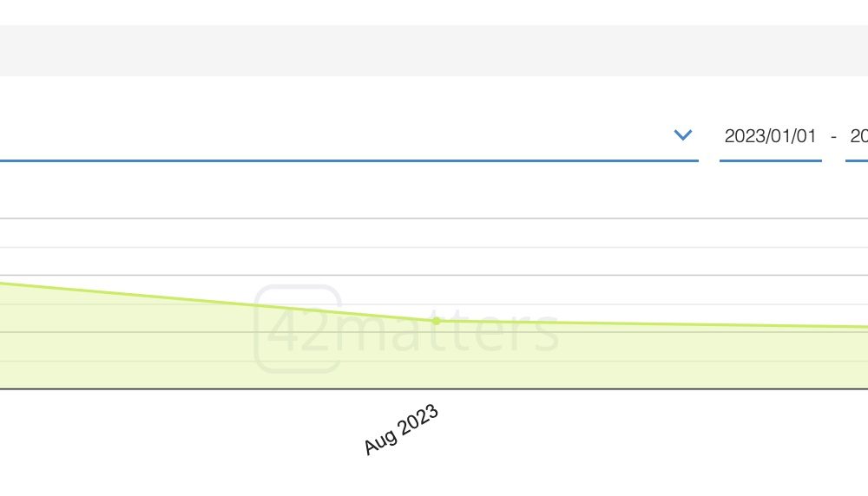Click the word 'matters' in the watermark
This screenshot has width=868, height=496.
450,330
